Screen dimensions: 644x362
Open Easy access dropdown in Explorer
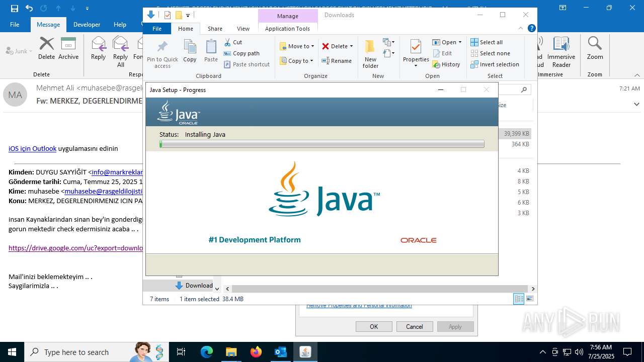coord(388,52)
